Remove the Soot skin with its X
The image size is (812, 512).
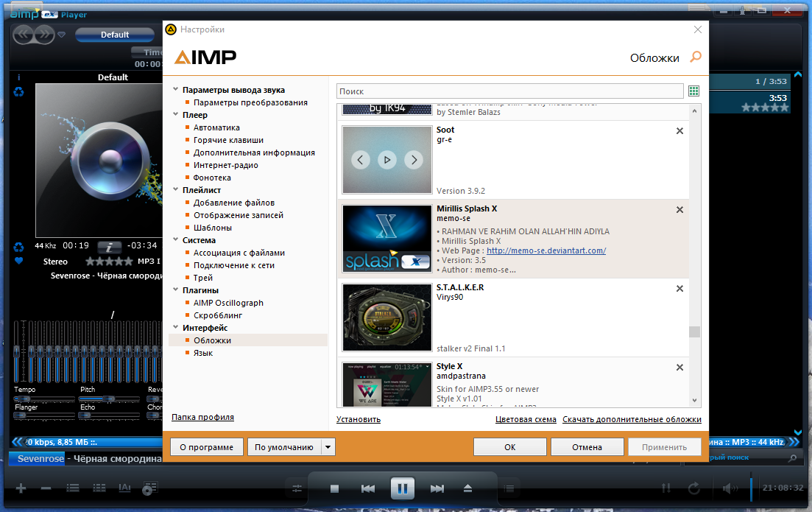point(680,131)
